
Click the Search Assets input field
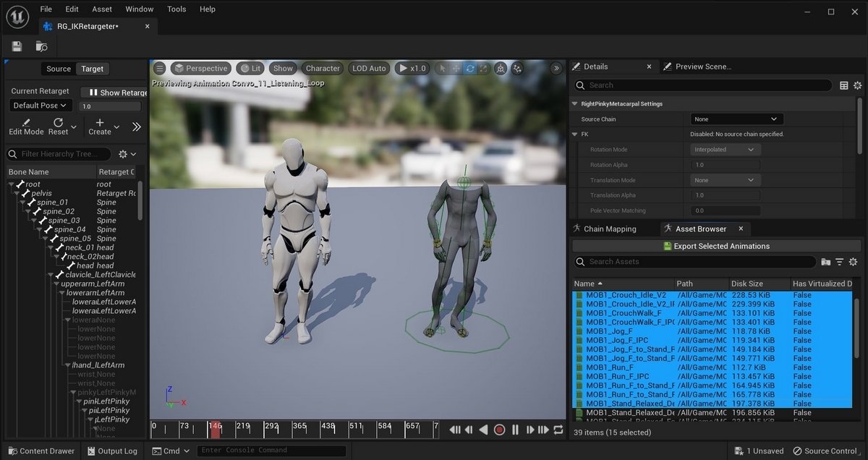[x=694, y=262]
